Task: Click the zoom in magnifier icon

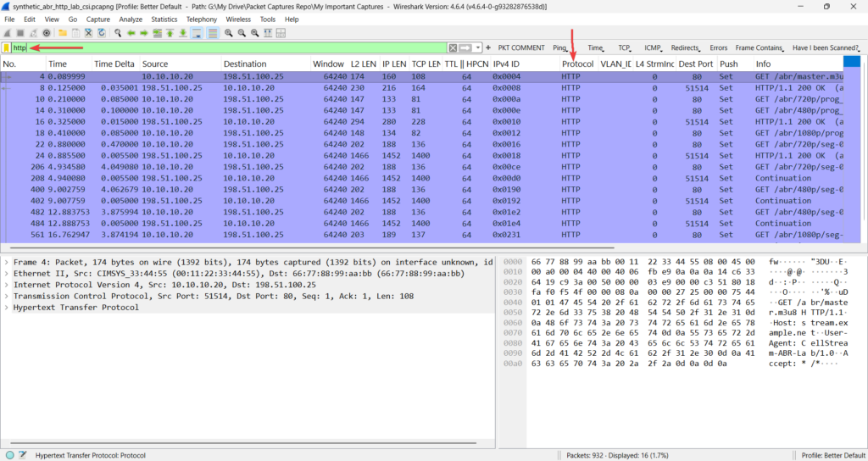Action: click(x=229, y=33)
